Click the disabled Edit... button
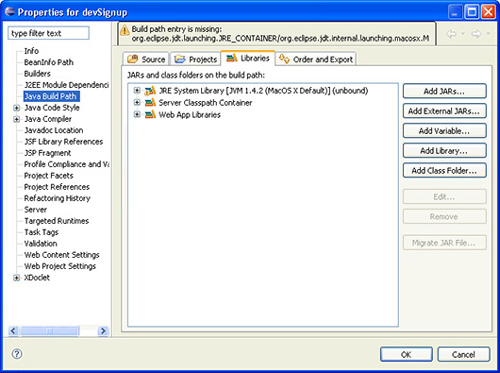 [444, 197]
